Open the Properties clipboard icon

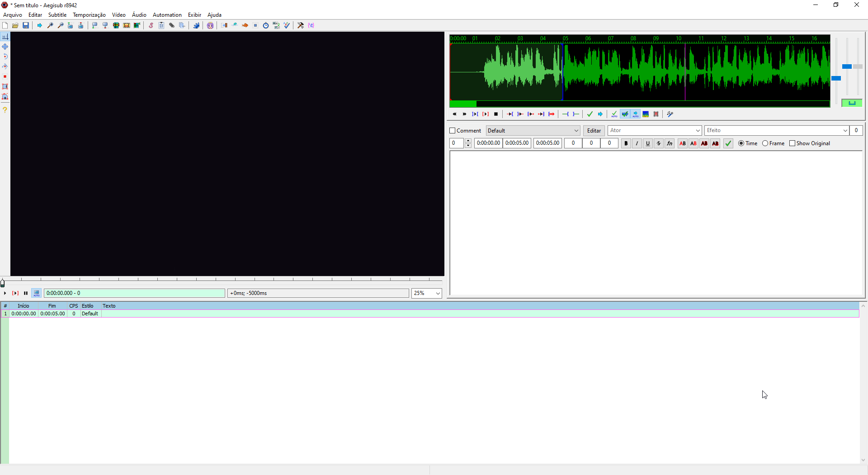(x=161, y=25)
